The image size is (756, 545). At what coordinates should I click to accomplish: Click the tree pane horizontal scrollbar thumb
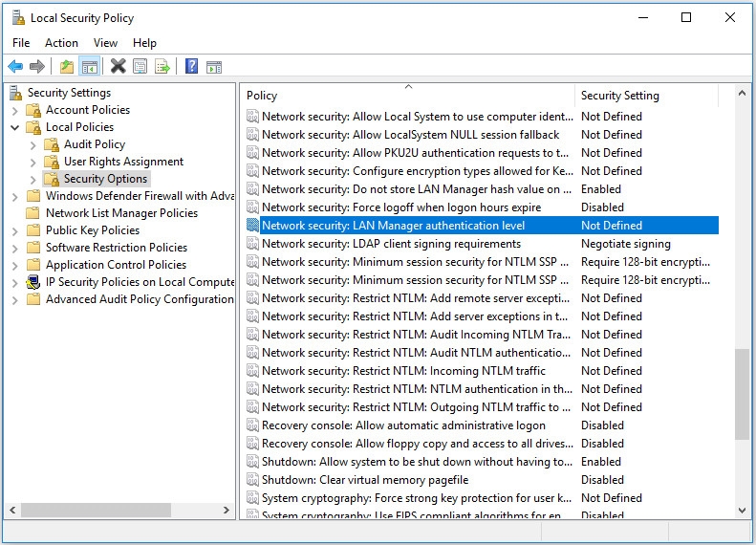coord(96,510)
